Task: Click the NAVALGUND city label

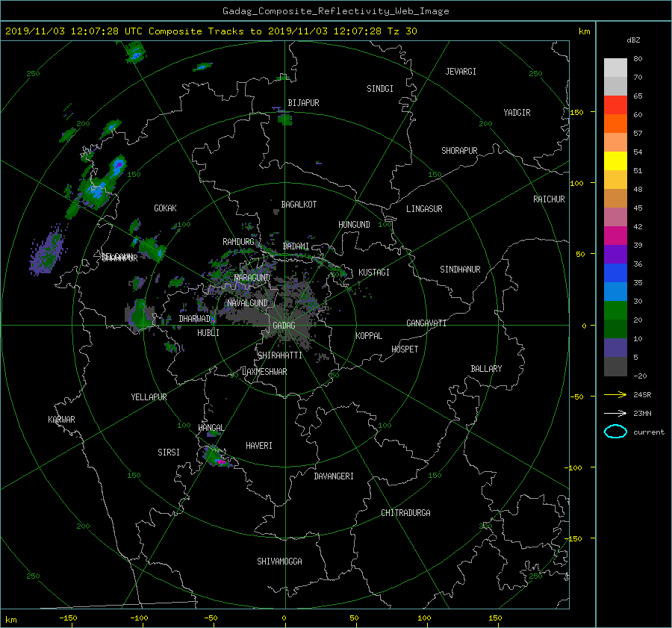Action: 247,303
